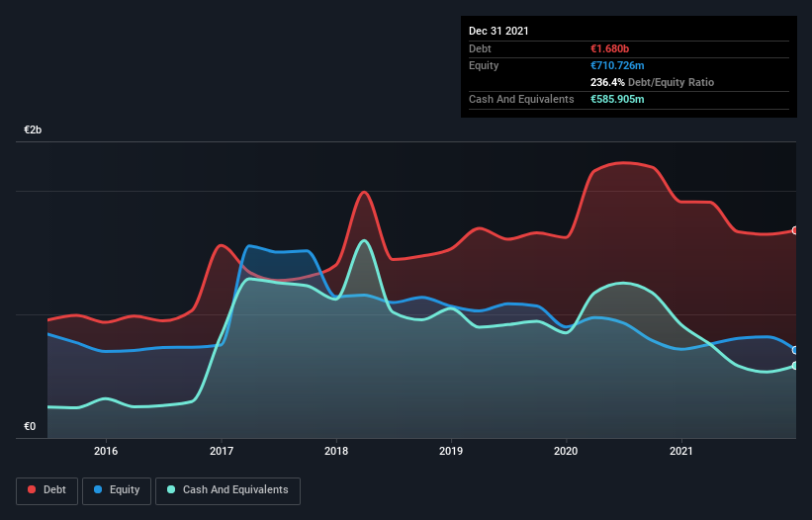The image size is (812, 520).
Task: Click the 2016 x-axis label
Action: [106, 451]
